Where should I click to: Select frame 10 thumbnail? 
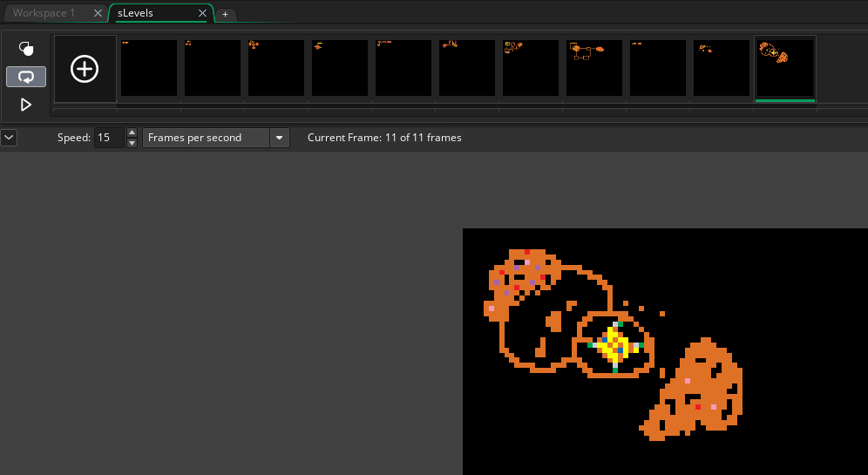point(722,67)
